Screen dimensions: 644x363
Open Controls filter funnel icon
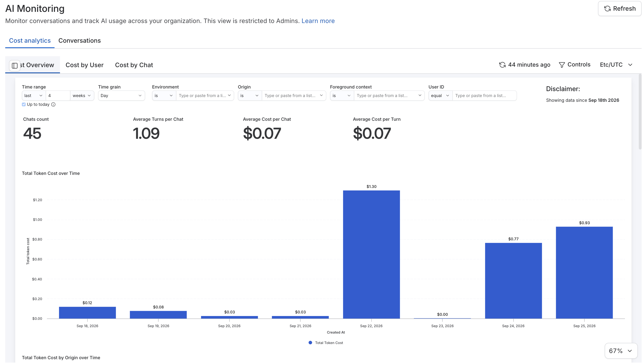point(562,65)
